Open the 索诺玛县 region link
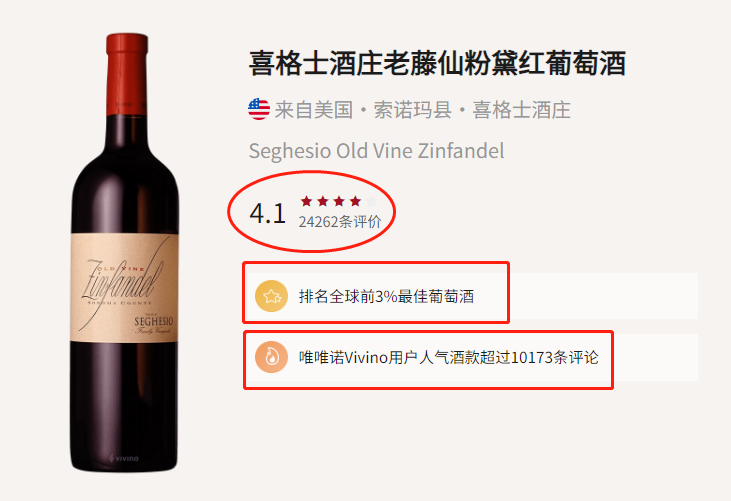This screenshot has height=501, width=731. point(413,110)
